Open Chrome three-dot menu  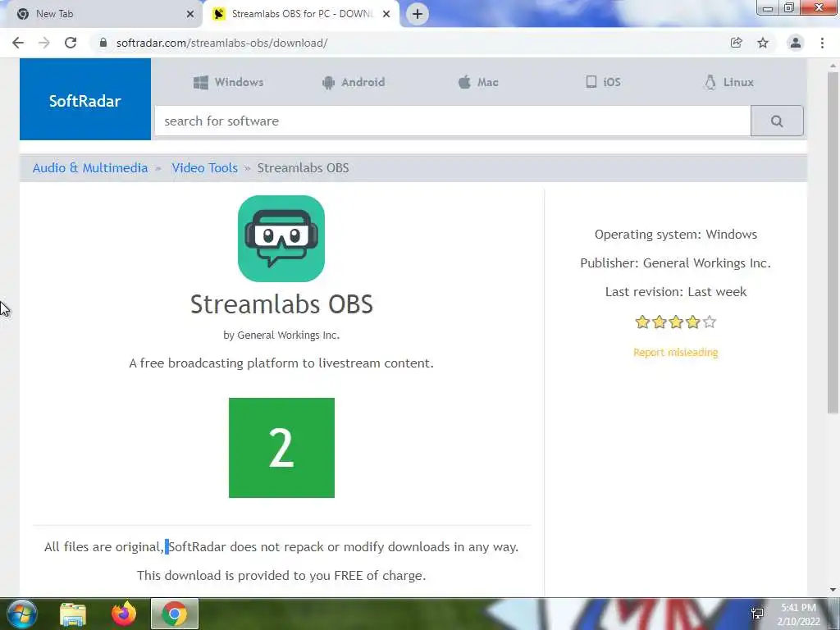point(822,43)
